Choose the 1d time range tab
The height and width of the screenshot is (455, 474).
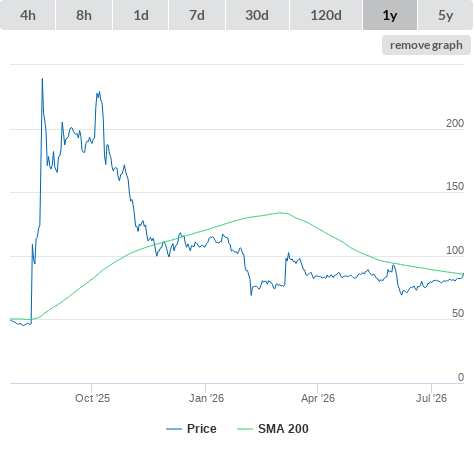pyautogui.click(x=141, y=15)
